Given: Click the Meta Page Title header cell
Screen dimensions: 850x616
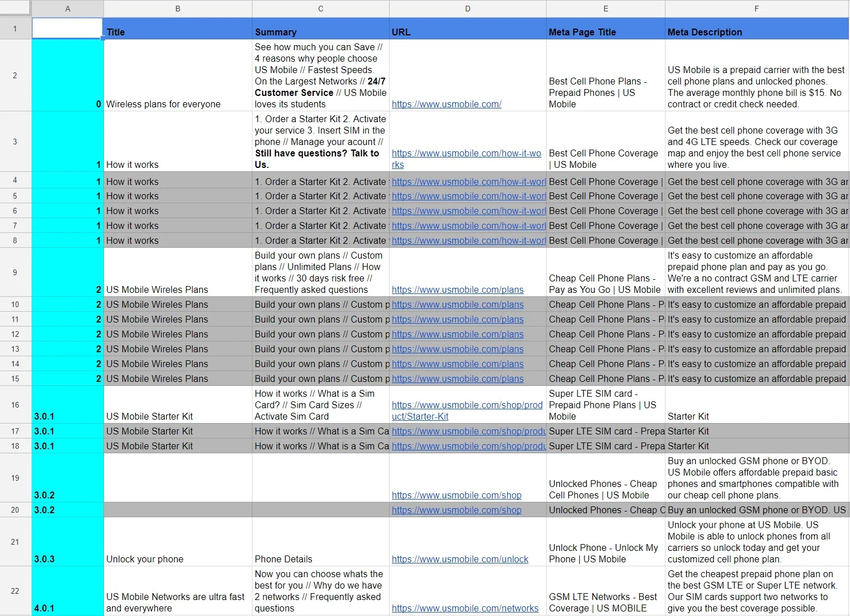Looking at the screenshot, I should [x=606, y=29].
